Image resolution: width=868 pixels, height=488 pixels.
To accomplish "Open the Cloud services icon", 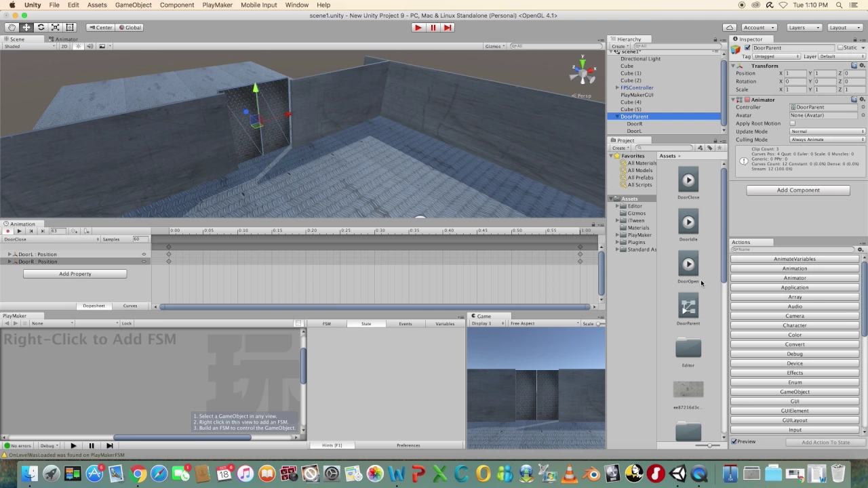I will click(x=729, y=27).
